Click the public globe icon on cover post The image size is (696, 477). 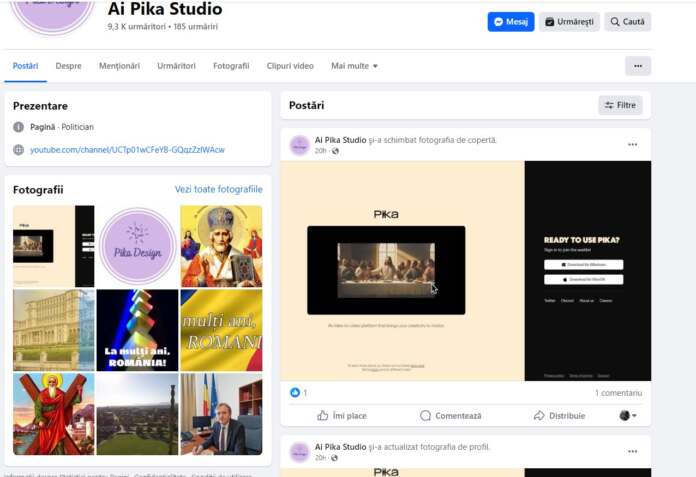pyautogui.click(x=336, y=151)
